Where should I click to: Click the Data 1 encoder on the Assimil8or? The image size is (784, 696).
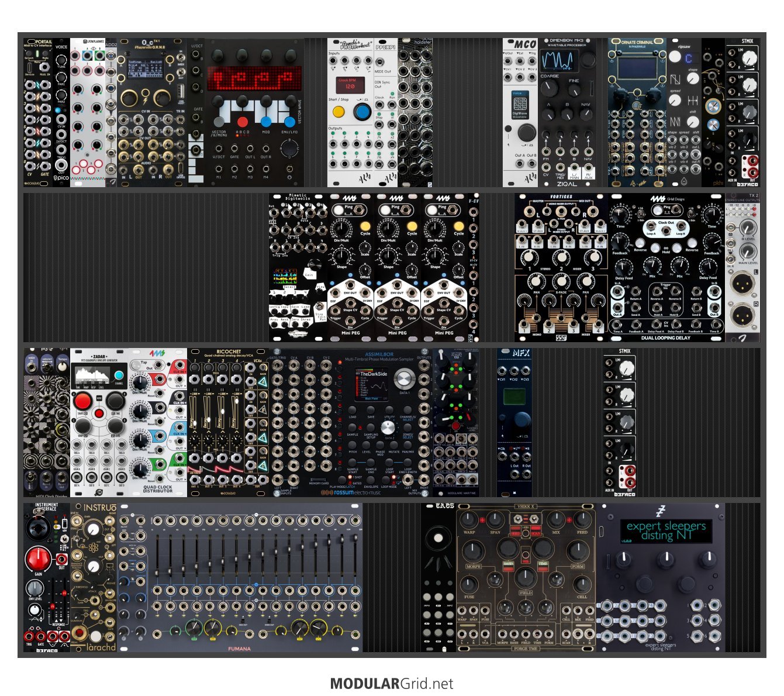(403, 380)
